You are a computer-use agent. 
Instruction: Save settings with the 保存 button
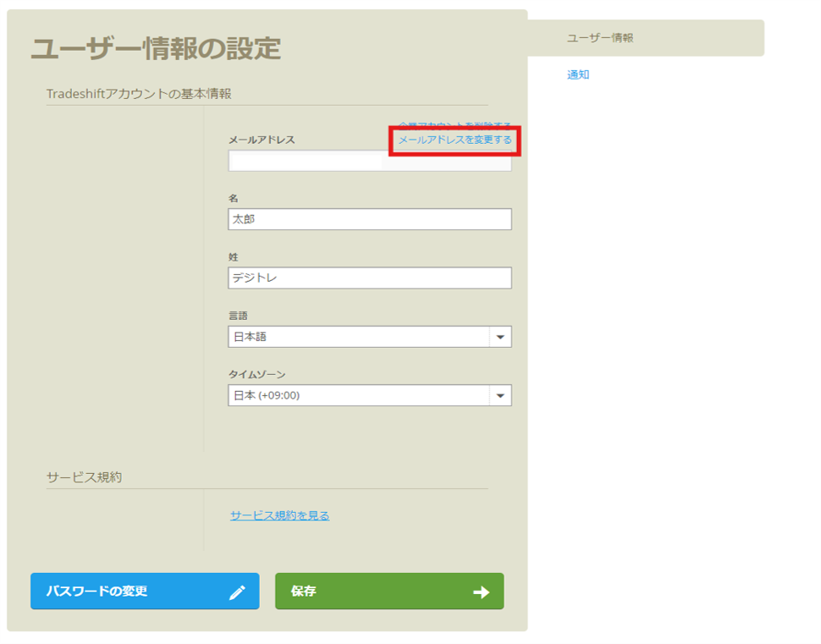388,592
